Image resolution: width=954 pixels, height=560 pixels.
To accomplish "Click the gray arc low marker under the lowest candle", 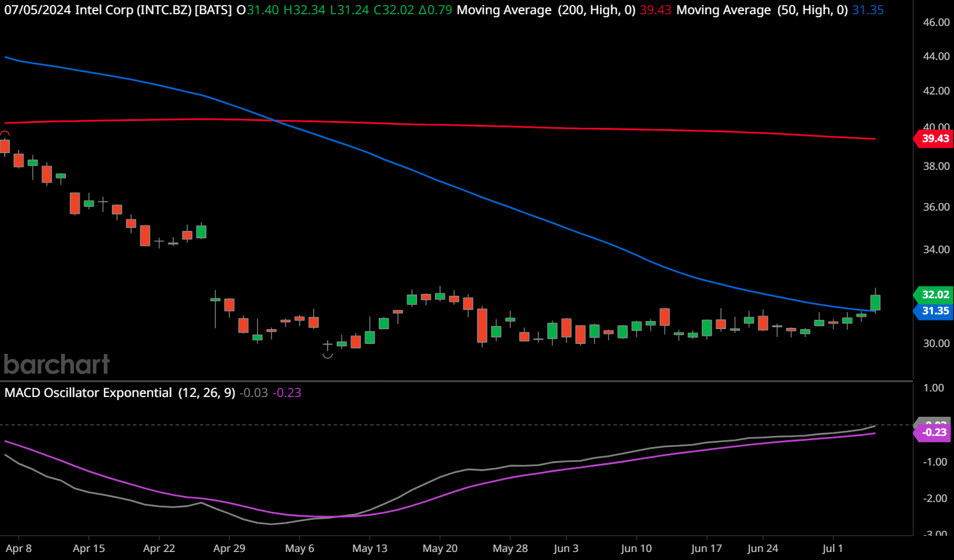I will click(327, 356).
